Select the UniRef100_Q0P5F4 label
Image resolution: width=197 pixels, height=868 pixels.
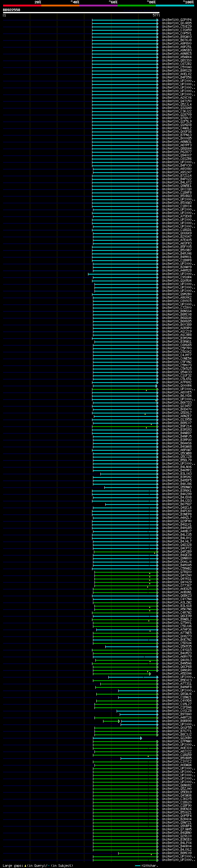pos(177,816)
